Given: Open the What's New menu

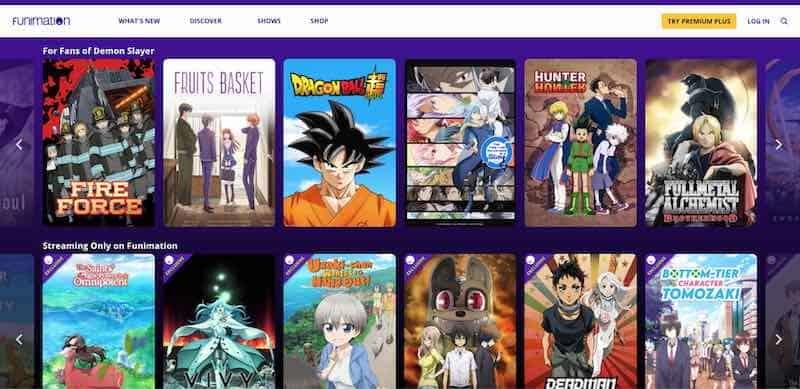Looking at the screenshot, I should coord(139,21).
